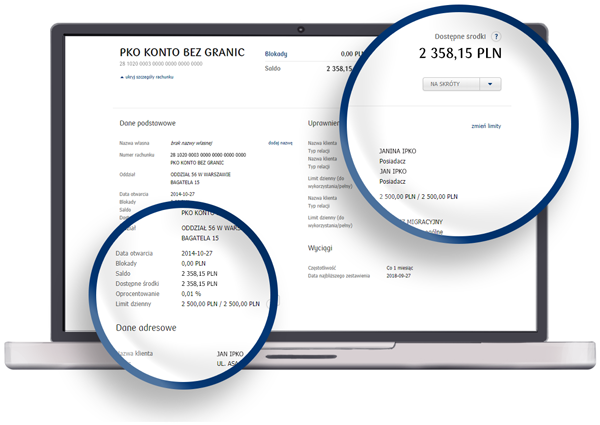Select the Co 1 miesiąc value
600x425 pixels.
pyautogui.click(x=400, y=268)
